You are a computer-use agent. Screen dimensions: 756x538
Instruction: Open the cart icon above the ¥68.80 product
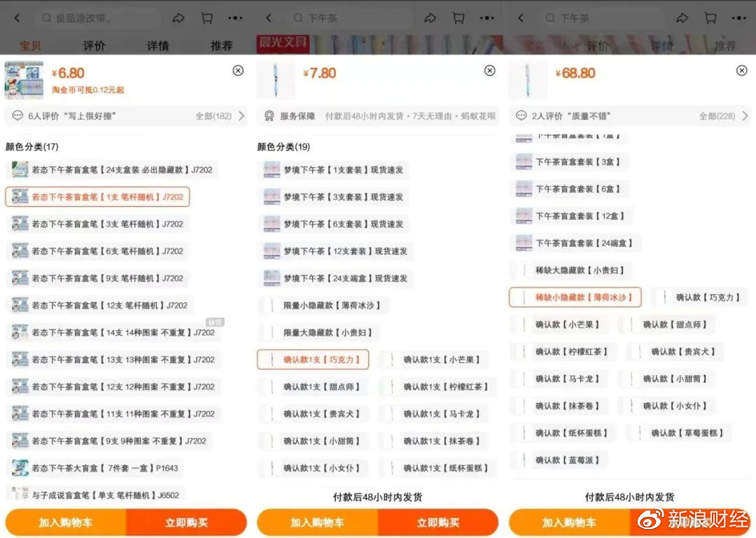tap(710, 18)
